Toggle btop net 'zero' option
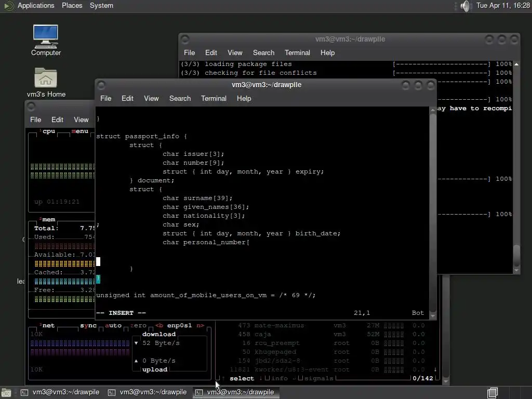Image resolution: width=532 pixels, height=399 pixels. 138,325
